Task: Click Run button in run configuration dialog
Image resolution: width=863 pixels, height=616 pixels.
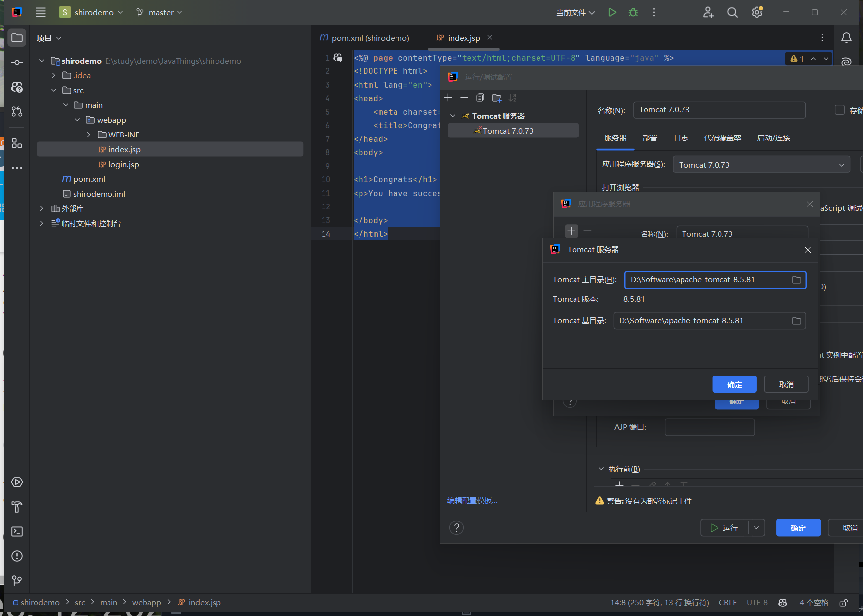Action: tap(724, 528)
